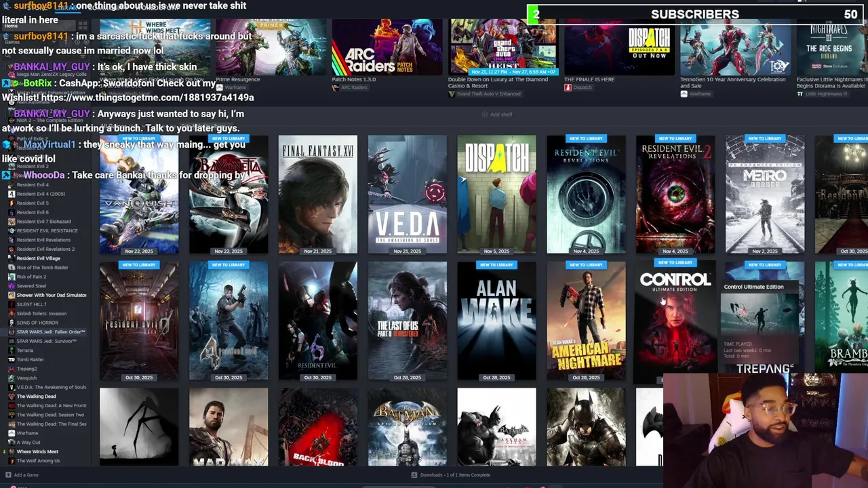Open the Add a Game option
The image size is (868, 488).
[x=22, y=475]
